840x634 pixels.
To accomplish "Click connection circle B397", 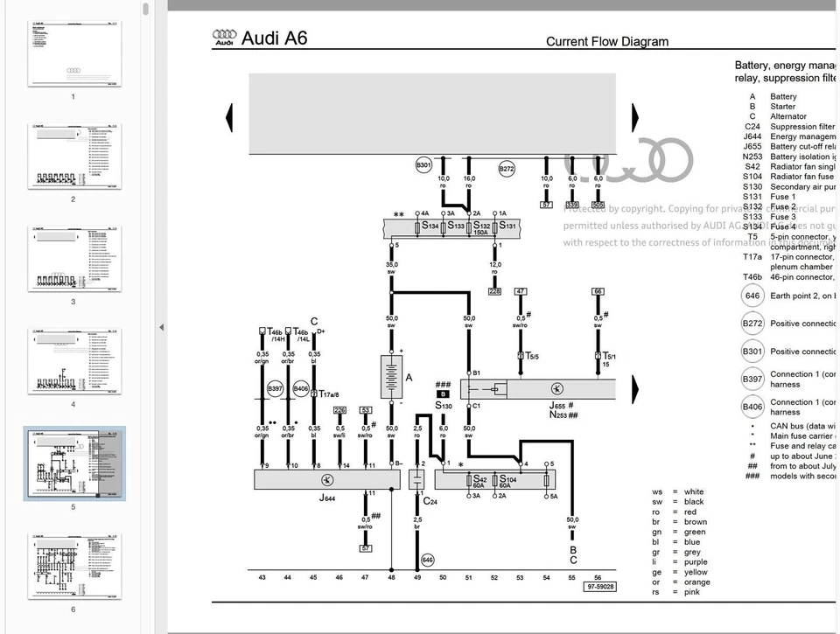I will [275, 387].
